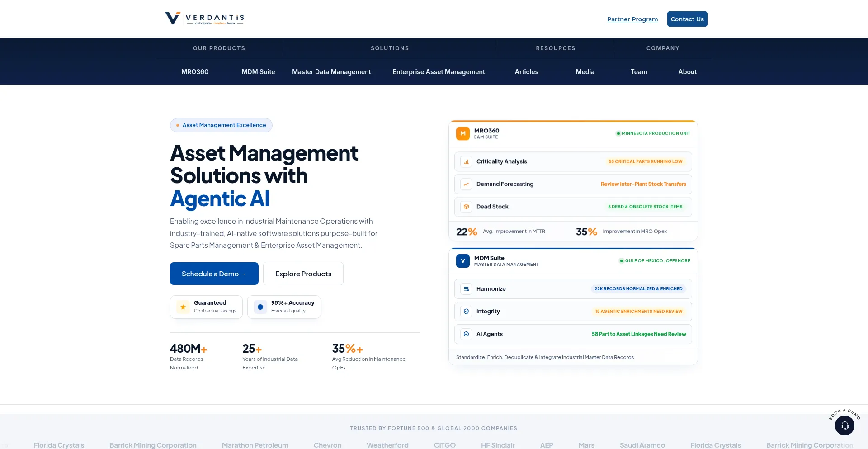Click the Harmonize lines icon
Viewport: 868px width, 449px height.
(466, 289)
